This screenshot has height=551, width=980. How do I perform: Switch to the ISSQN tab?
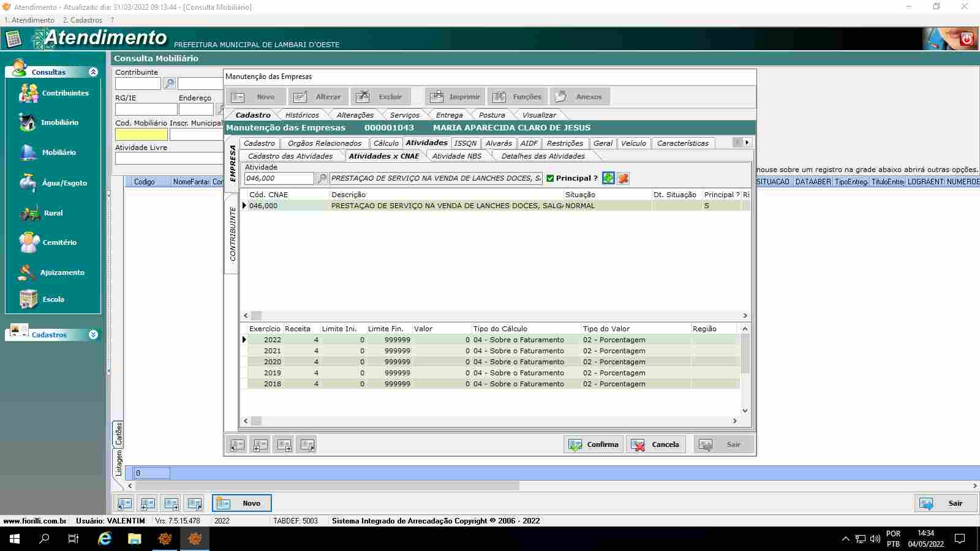[465, 143]
